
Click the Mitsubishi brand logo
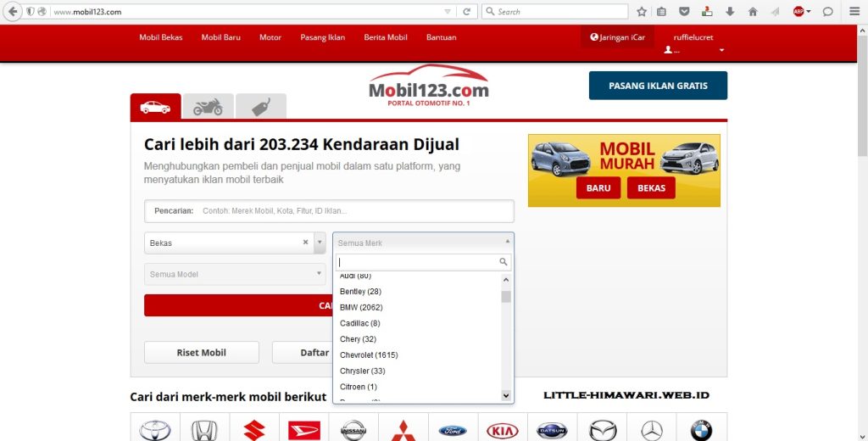(403, 429)
